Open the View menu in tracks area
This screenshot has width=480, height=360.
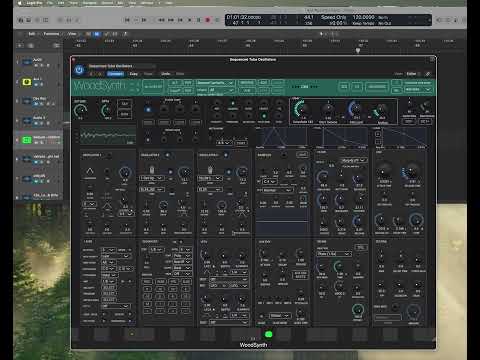(72, 34)
